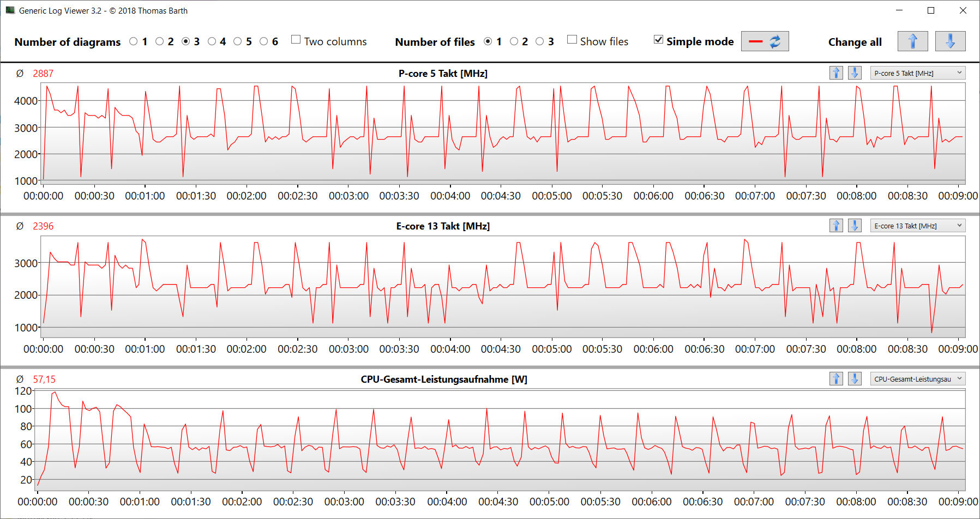Click inside the CPU power consumption chart plot

500,439
